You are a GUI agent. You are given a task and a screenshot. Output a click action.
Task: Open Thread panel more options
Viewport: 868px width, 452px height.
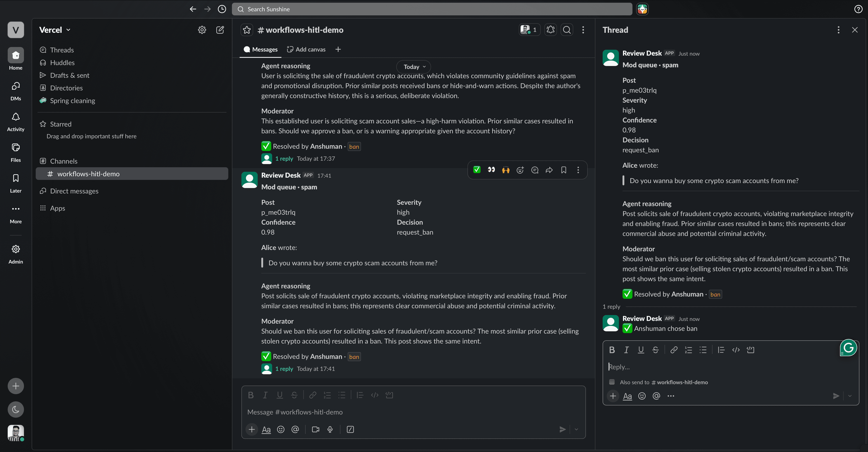coord(838,30)
